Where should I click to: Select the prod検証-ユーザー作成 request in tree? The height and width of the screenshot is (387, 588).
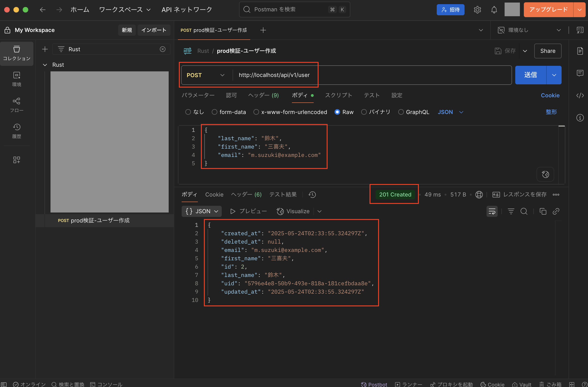105,220
